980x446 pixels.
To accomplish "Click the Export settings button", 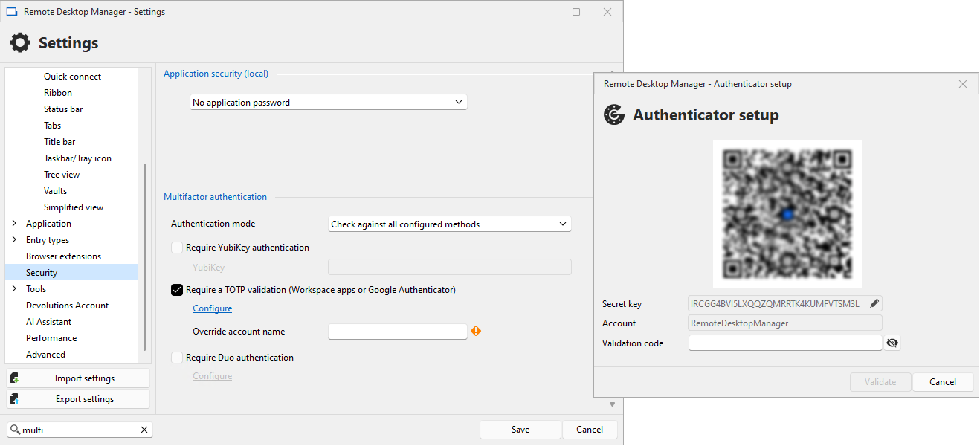I will pos(78,399).
